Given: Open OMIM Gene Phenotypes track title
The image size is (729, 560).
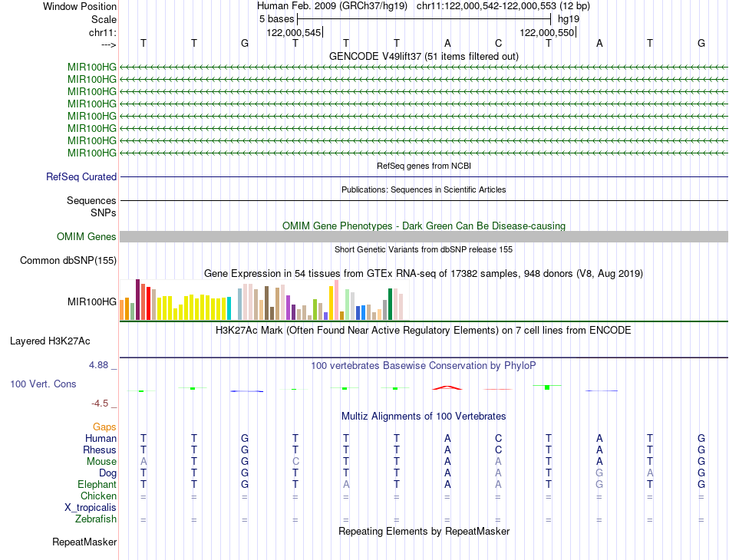Looking at the screenshot, I should click(x=424, y=226).
